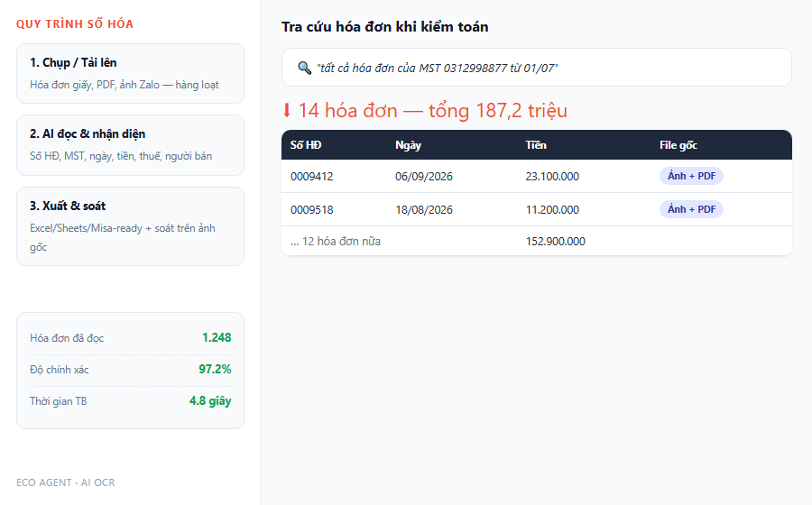Click the invoice search query field

pos(537,68)
